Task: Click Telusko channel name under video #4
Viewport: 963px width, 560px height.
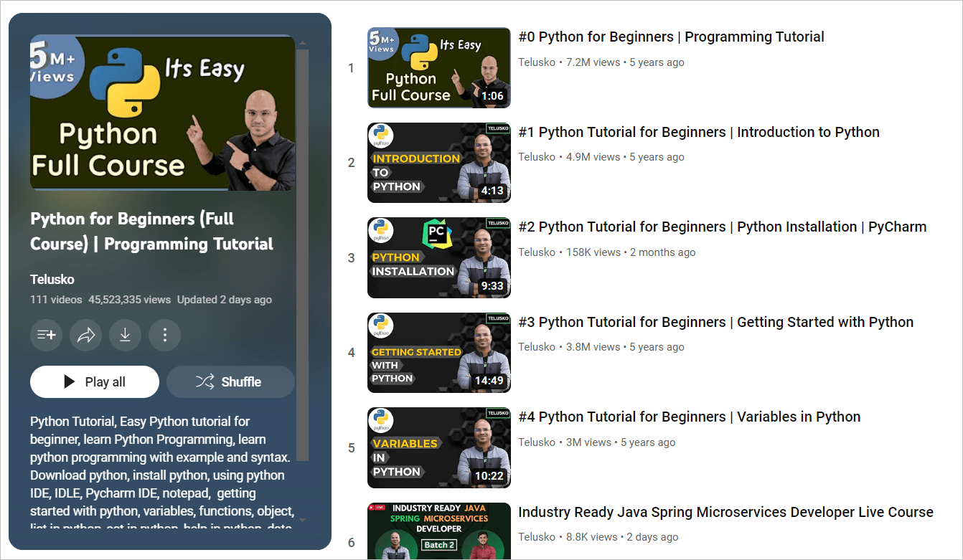Action: (x=537, y=442)
